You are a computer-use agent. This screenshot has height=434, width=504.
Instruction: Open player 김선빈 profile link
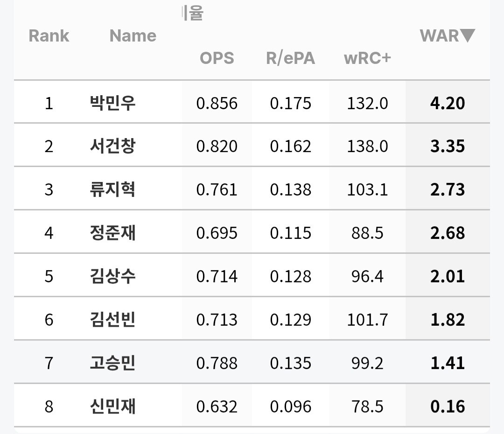click(112, 320)
